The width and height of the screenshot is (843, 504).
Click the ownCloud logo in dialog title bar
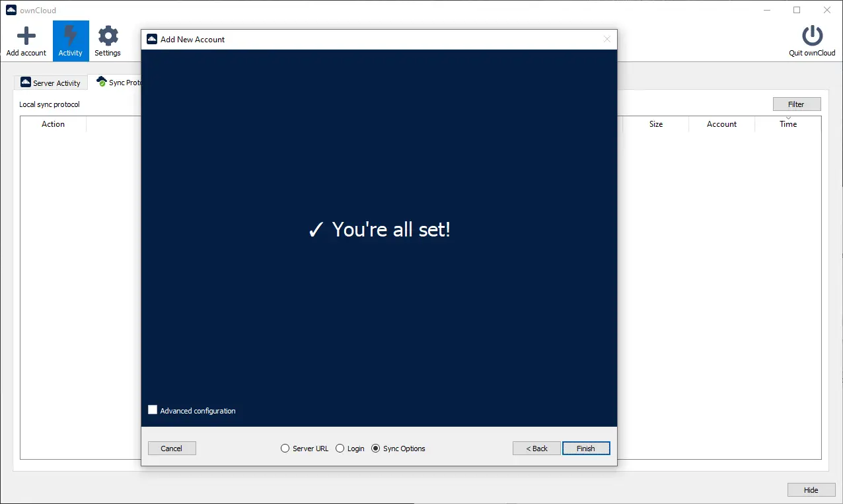[x=152, y=40]
